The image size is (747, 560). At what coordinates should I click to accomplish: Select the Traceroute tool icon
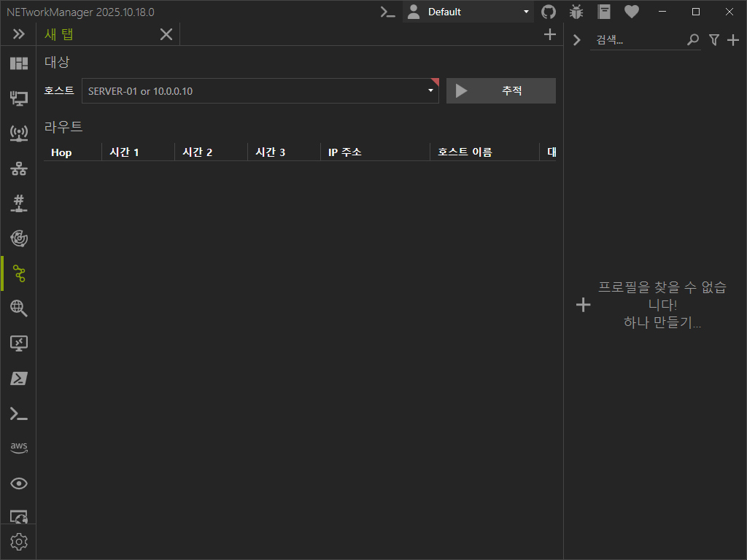point(18,273)
